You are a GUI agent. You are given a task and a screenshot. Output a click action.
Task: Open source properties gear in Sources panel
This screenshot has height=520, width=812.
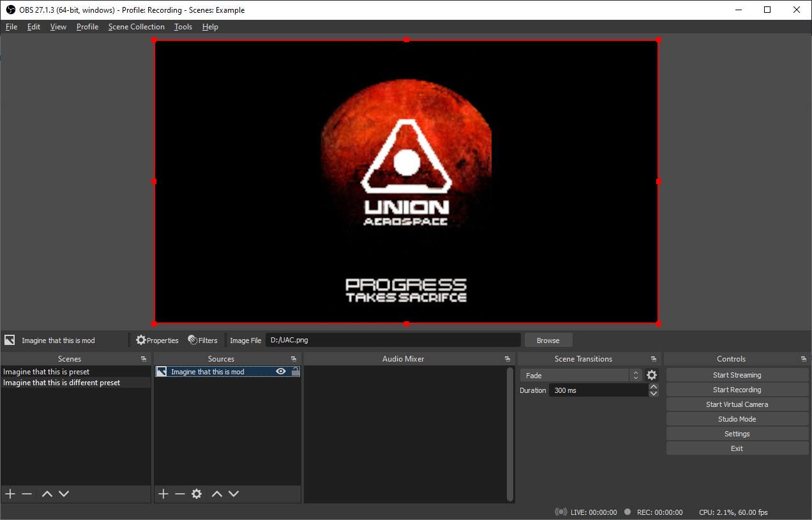tap(197, 494)
